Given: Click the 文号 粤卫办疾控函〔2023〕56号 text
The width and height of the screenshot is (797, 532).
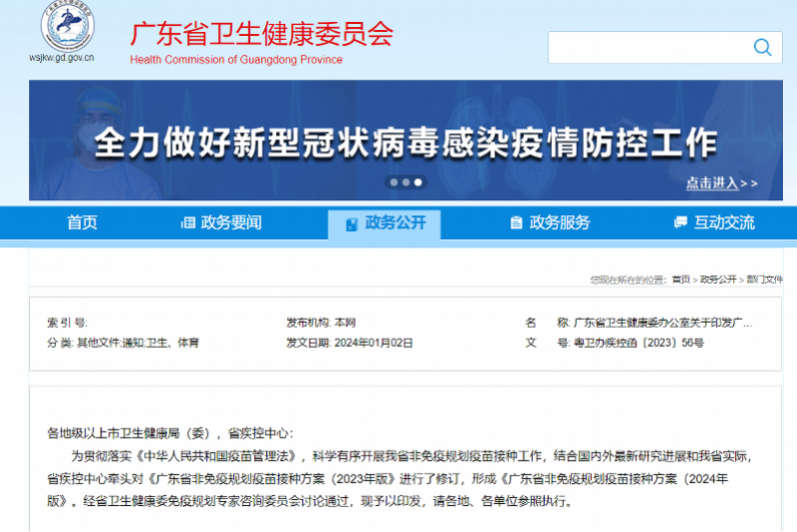Looking at the screenshot, I should (x=615, y=343).
